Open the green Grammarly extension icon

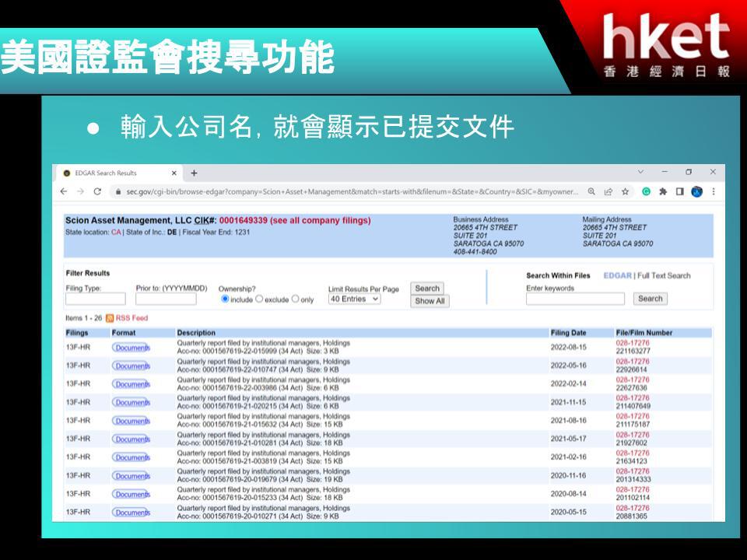coord(646,191)
